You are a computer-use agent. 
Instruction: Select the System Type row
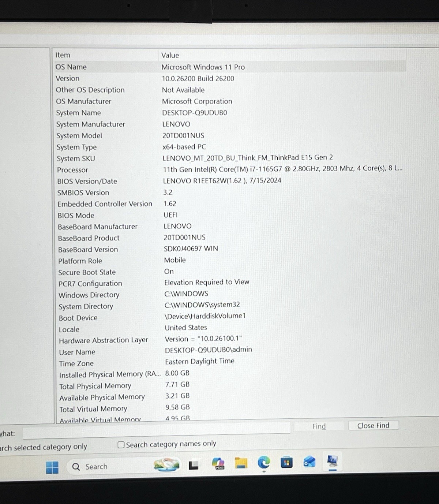point(230,147)
